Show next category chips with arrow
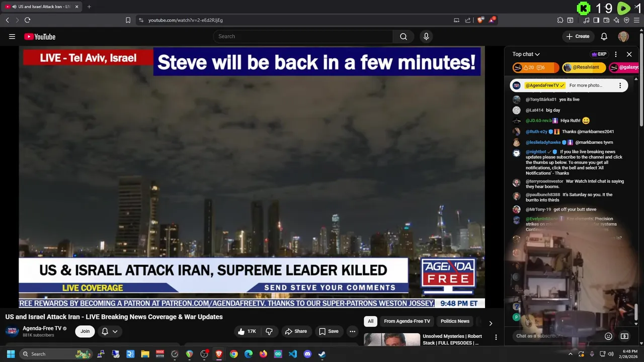The width and height of the screenshot is (644, 362). (x=491, y=323)
